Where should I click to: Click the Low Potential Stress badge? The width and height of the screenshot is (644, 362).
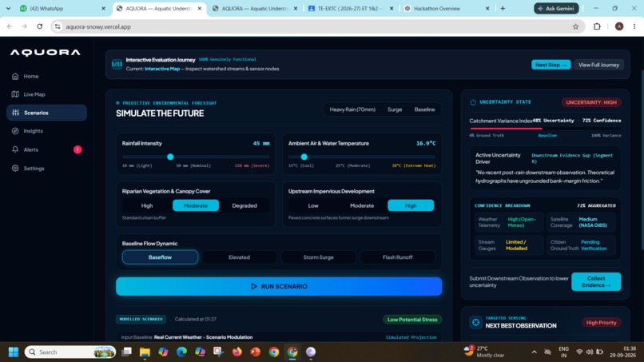click(412, 320)
